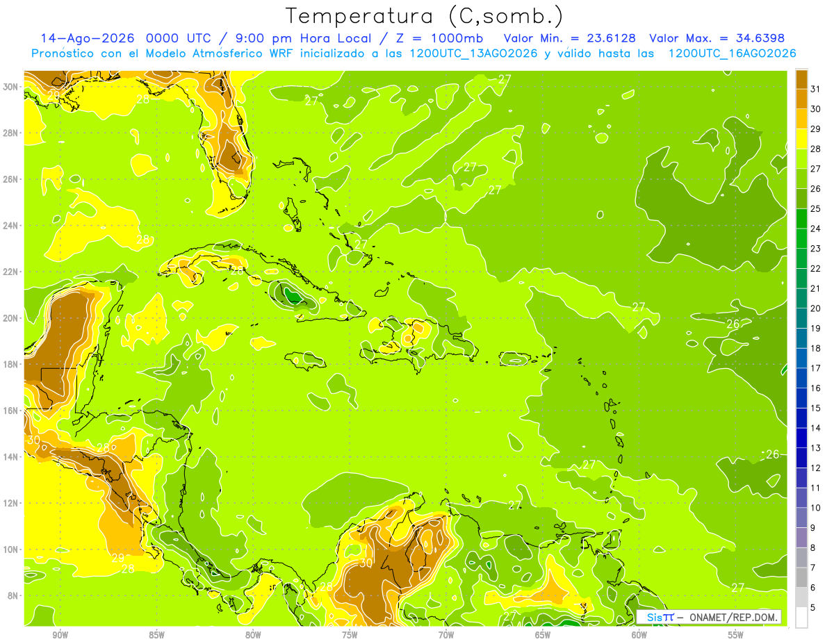This screenshot has width=834, height=644.
Task: Click the 18N latitude axis label
Action: coord(12,364)
